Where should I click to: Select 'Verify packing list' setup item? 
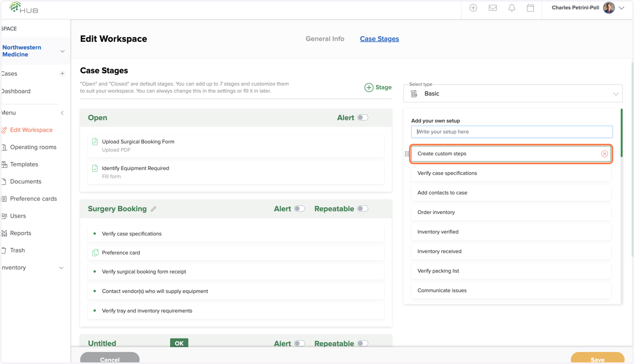511,271
